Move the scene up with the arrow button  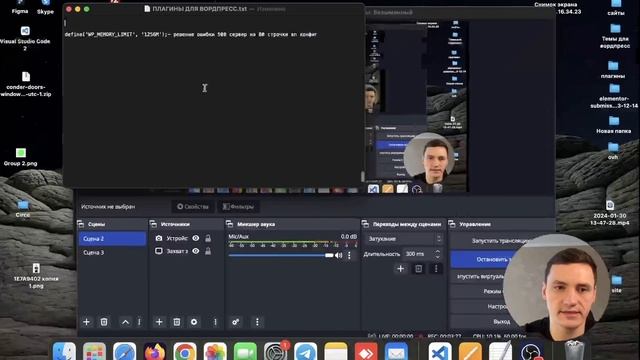coord(125,322)
